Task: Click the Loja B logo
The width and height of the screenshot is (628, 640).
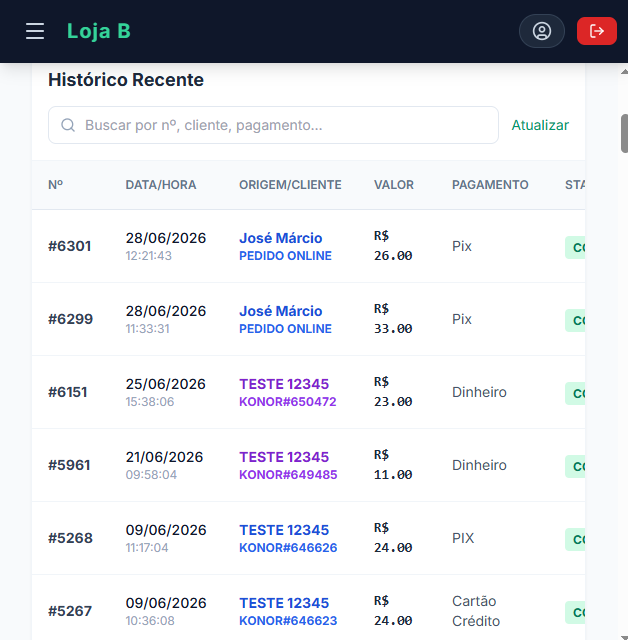Action: pyautogui.click(x=99, y=31)
